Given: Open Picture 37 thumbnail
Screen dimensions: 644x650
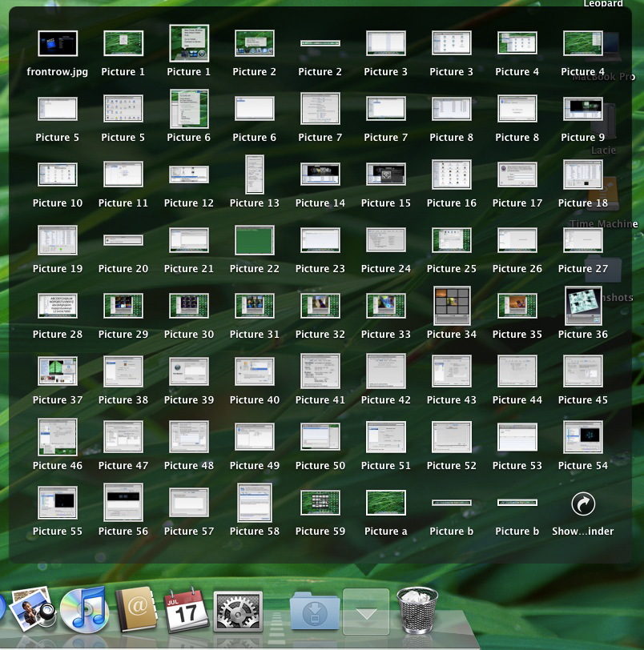Looking at the screenshot, I should [58, 371].
